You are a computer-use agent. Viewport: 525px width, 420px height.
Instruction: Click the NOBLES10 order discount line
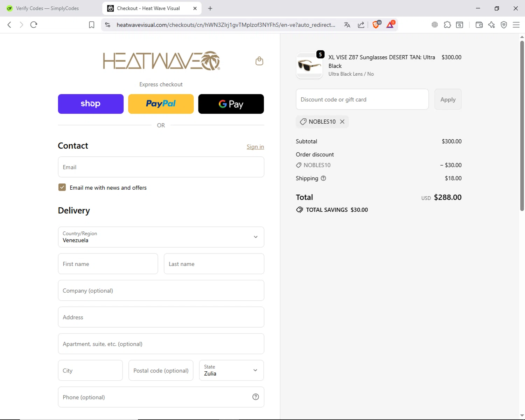coord(379,165)
